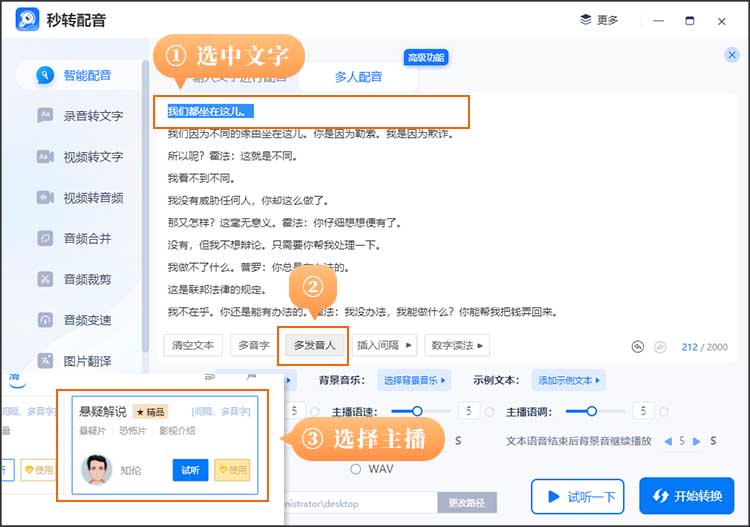Open the 选择背景音乐 dropdown
This screenshot has width=750, height=527.
414,380
